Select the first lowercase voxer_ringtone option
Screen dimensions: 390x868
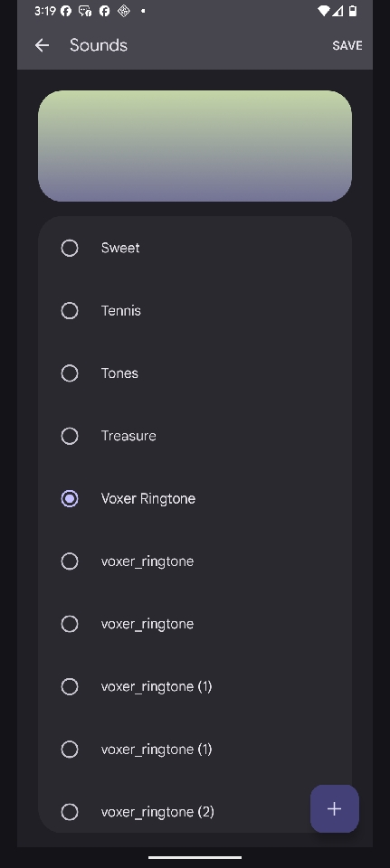coord(195,561)
